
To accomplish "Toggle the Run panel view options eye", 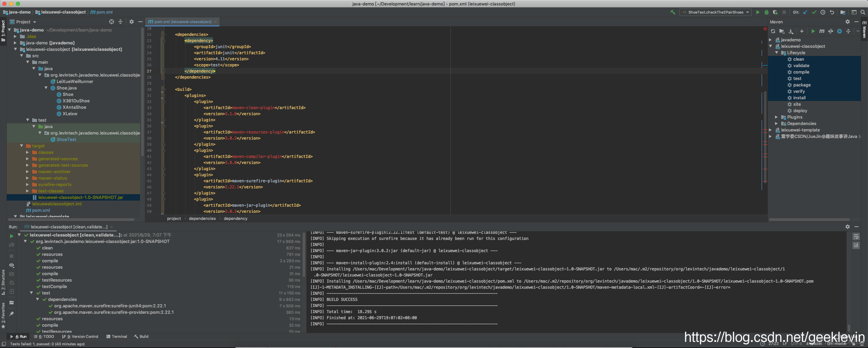I will pos(12,265).
